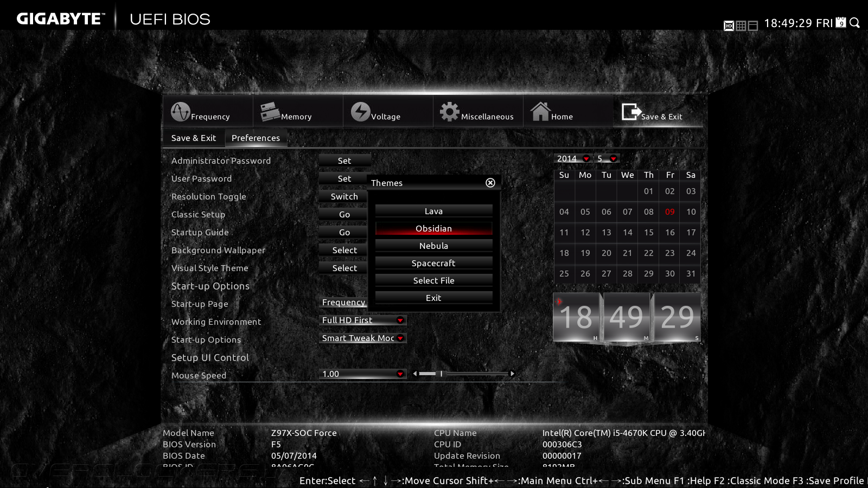Select calendar date 09
The height and width of the screenshot is (488, 868).
(x=670, y=211)
